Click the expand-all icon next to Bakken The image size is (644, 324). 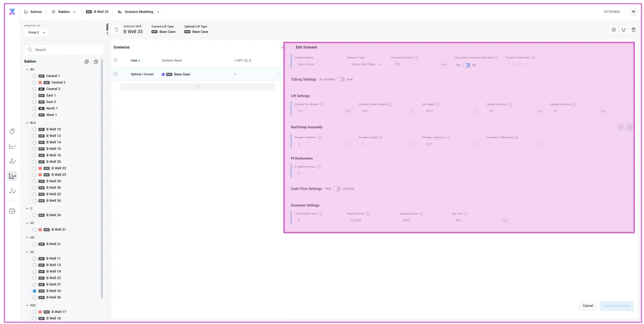(x=87, y=61)
